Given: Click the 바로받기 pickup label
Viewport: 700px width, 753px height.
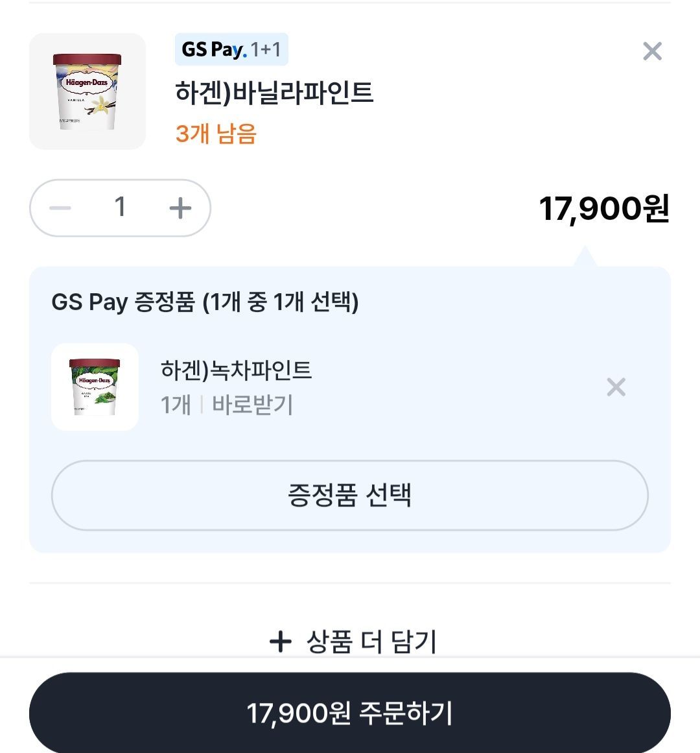Looking at the screenshot, I should [x=253, y=405].
